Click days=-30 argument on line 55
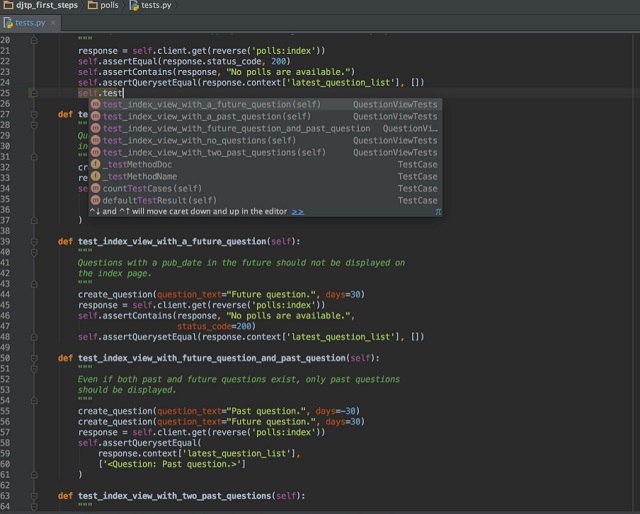This screenshot has height=514, width=640. [335, 411]
